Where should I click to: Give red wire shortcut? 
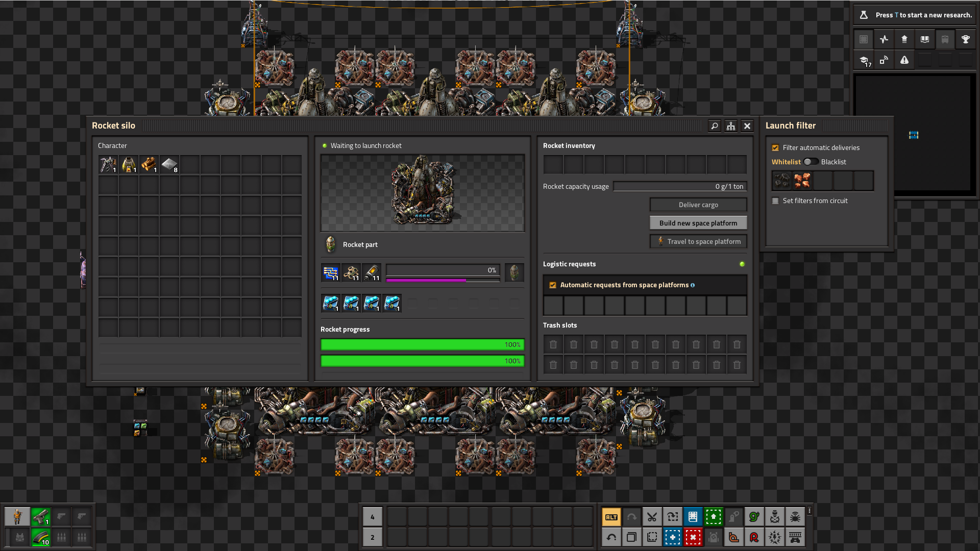[754, 537]
